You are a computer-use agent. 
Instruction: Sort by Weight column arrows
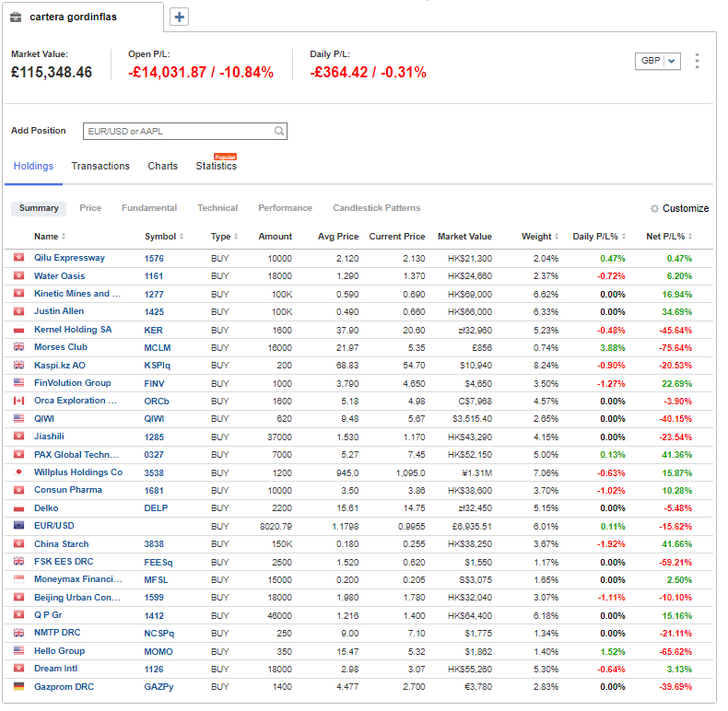557,236
